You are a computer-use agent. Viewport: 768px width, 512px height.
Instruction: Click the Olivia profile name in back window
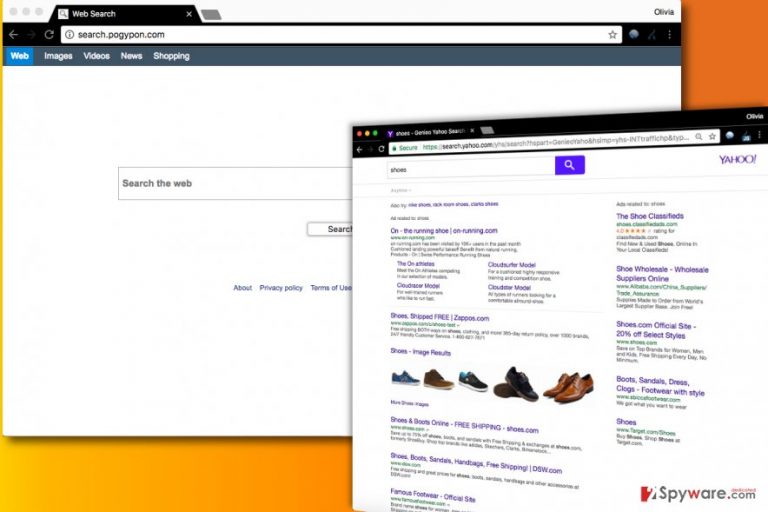tap(664, 12)
